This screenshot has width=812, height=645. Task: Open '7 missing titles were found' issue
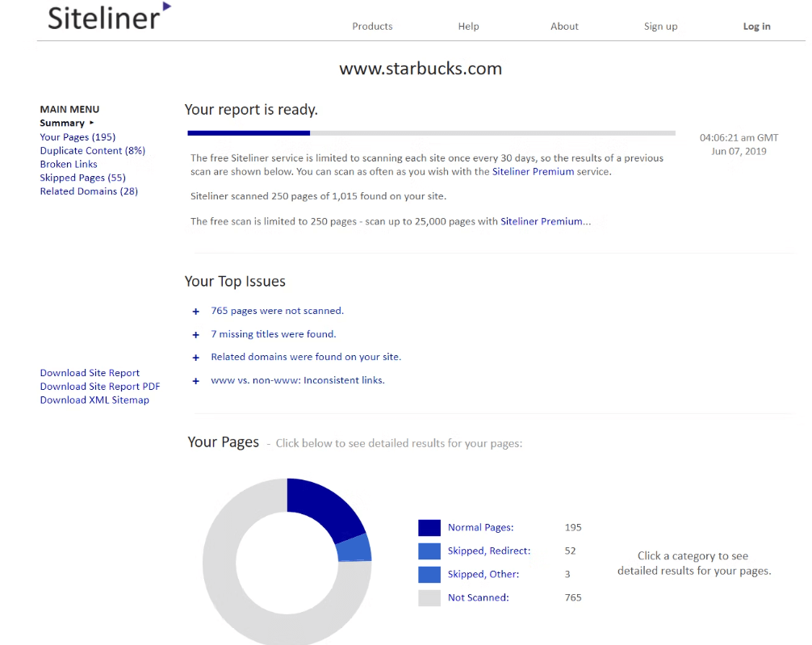pyautogui.click(x=274, y=334)
